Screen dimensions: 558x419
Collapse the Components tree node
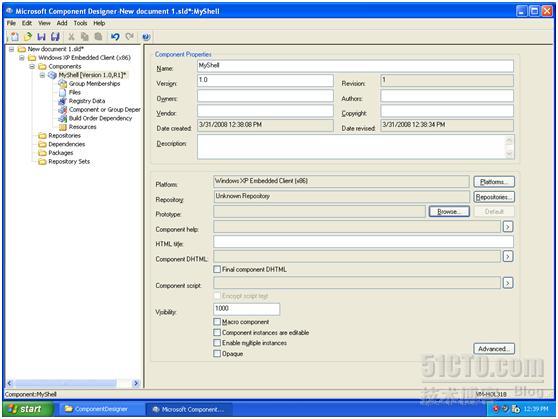coord(32,67)
